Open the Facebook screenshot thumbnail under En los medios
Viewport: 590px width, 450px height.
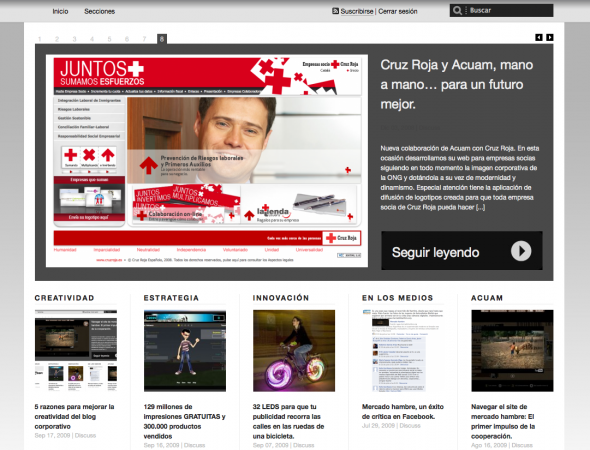403,351
